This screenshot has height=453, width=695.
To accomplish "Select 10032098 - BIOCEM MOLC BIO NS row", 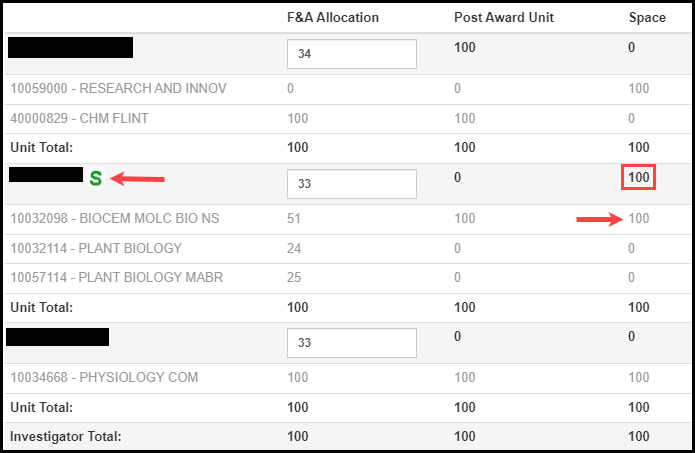I will click(115, 218).
